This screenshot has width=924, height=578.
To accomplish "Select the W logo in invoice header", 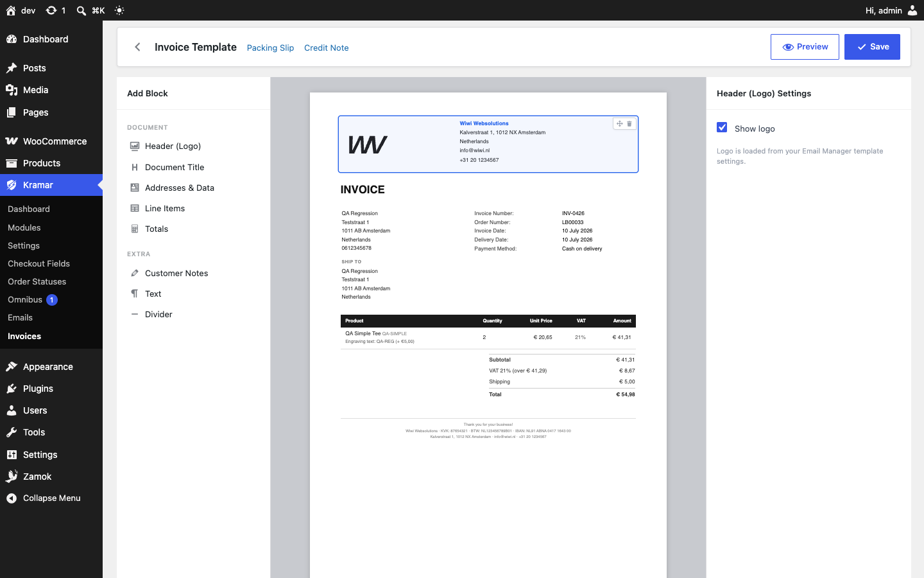I will (x=368, y=144).
